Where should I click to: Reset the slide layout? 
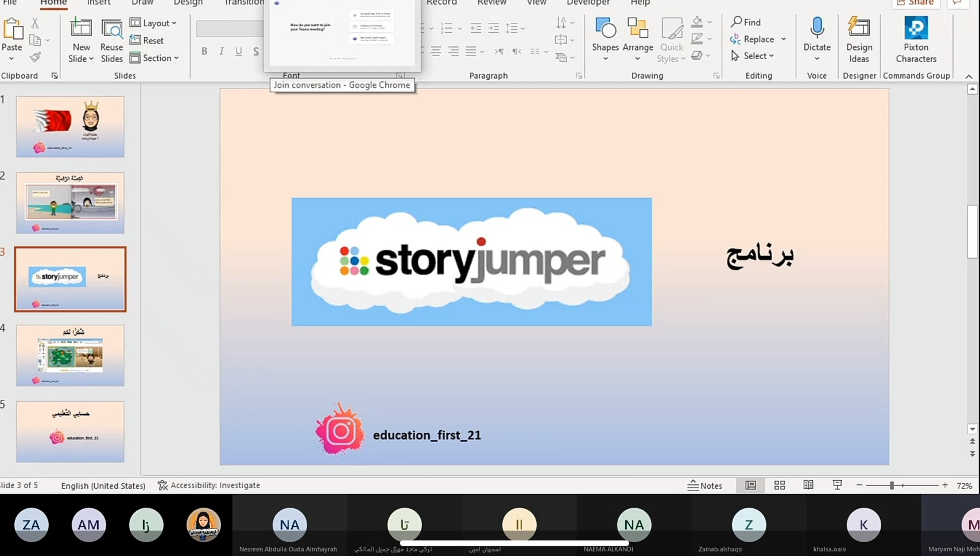147,40
